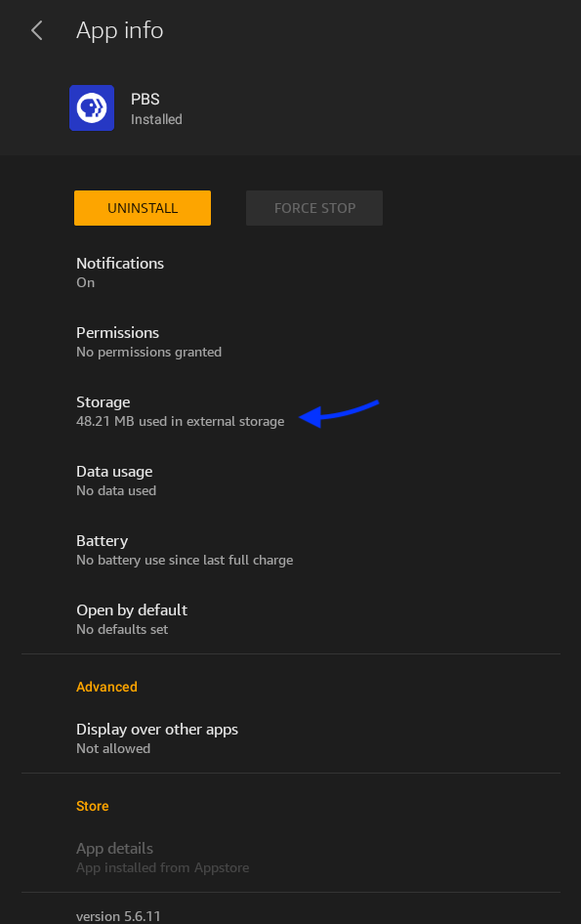
Task: Open Notifications settings for PBS
Action: [x=119, y=272]
